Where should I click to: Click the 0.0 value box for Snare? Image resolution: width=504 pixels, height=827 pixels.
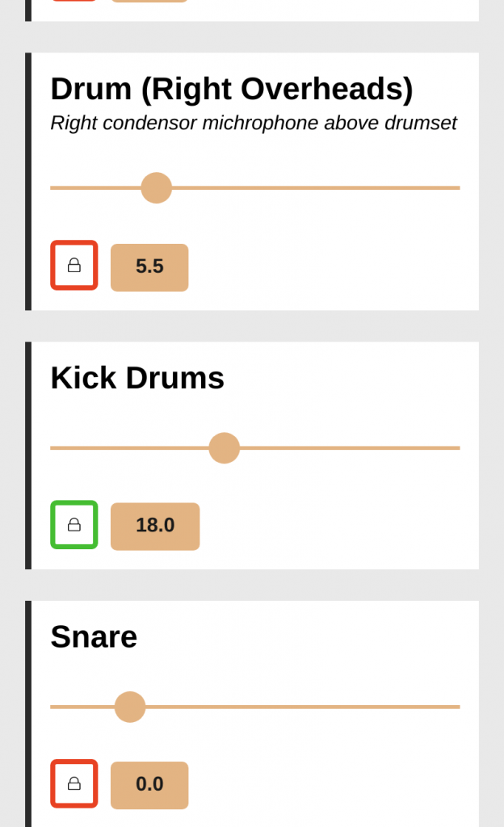149,785
